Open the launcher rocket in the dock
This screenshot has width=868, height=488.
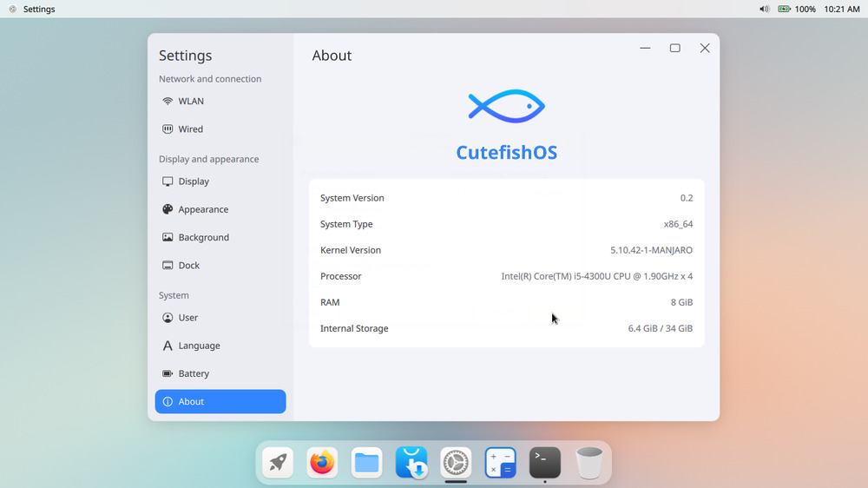click(278, 462)
